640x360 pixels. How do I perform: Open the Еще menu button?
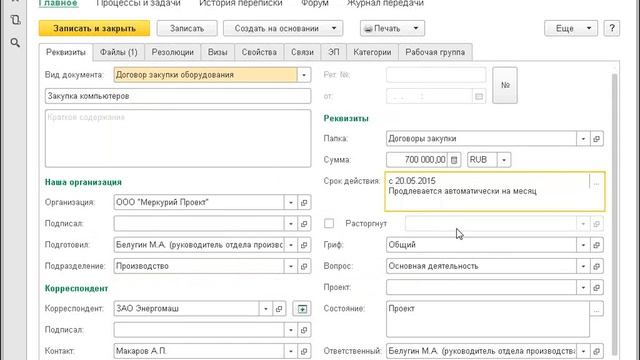coord(571,29)
